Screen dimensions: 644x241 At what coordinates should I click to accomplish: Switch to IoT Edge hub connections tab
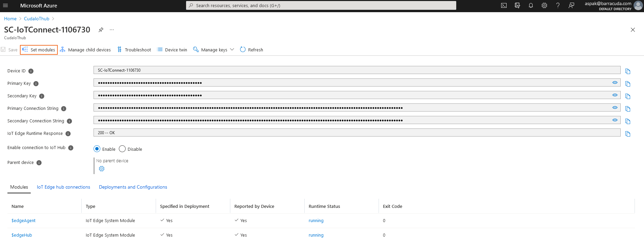pos(63,187)
